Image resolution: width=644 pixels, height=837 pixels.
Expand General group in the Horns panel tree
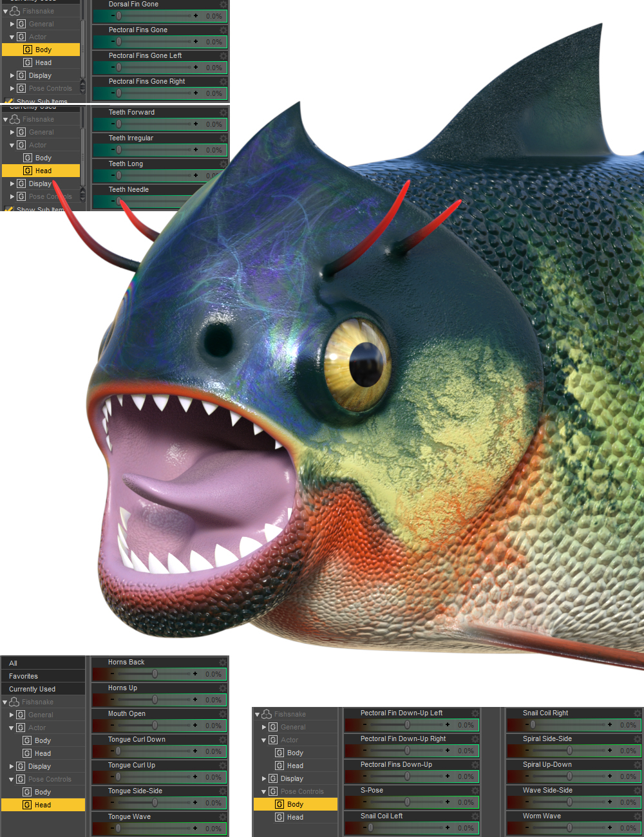pos(12,715)
